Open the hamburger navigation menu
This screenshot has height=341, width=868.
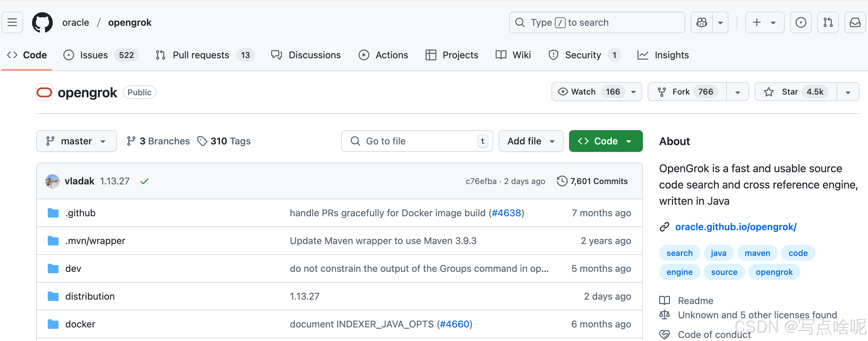click(x=12, y=22)
